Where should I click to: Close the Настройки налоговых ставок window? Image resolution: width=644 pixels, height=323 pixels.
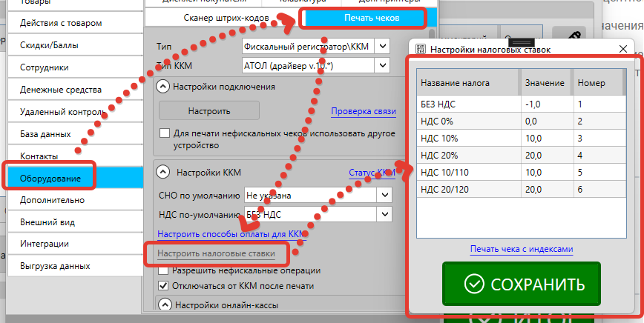click(623, 49)
